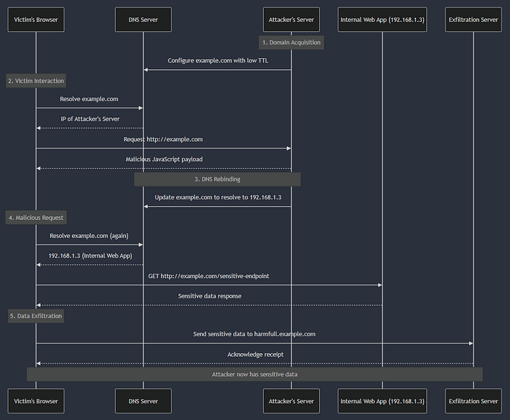Select the "Acknowledge receipt" message label
Image resolution: width=510 pixels, height=420 pixels.
tap(254, 354)
